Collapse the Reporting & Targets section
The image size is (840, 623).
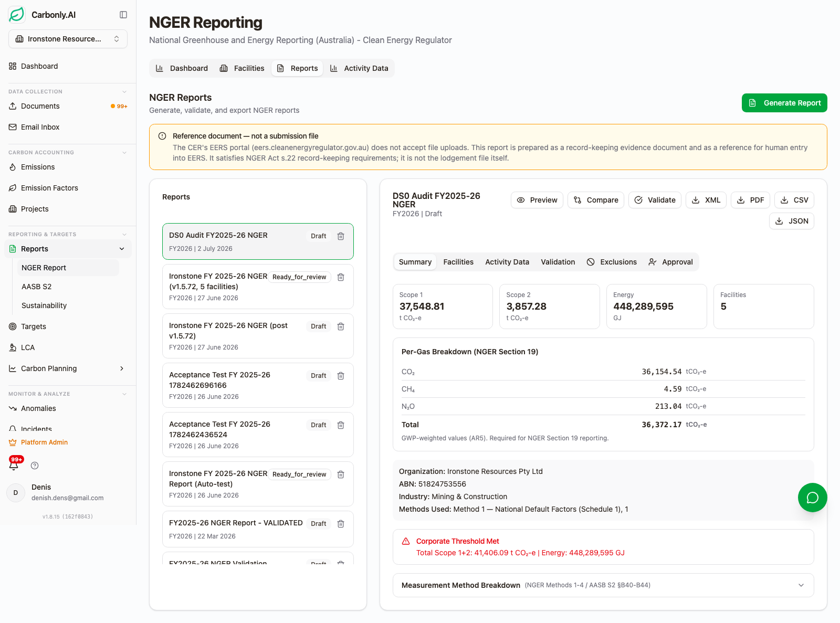click(x=124, y=234)
